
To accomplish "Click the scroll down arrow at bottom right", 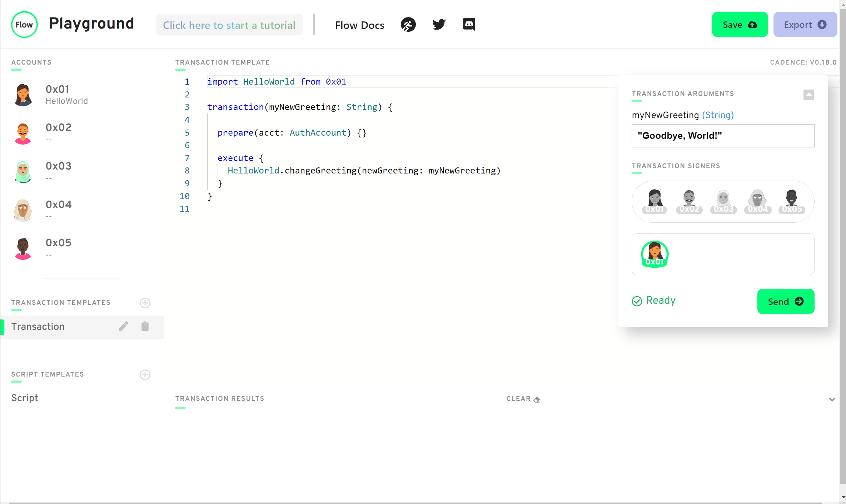I will click(843, 497).
